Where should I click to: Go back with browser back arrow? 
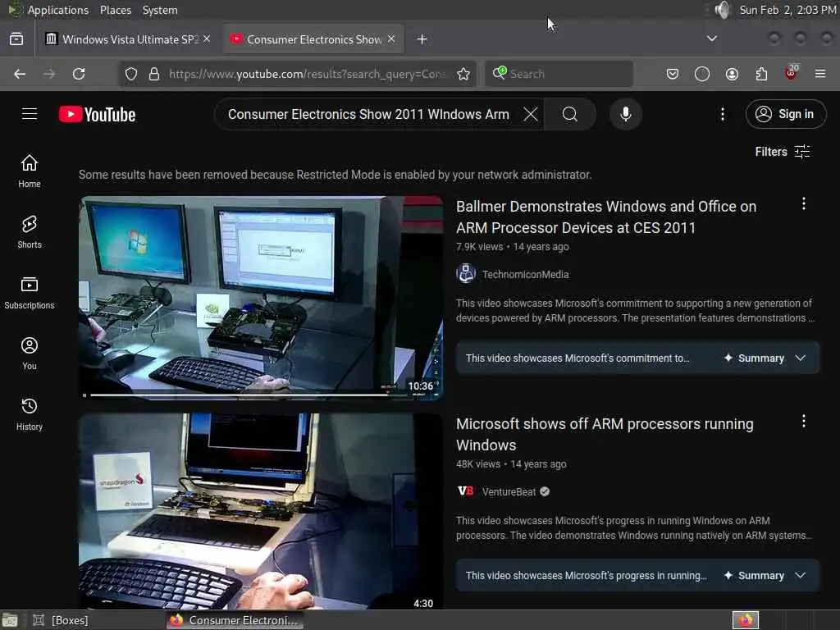click(x=20, y=74)
